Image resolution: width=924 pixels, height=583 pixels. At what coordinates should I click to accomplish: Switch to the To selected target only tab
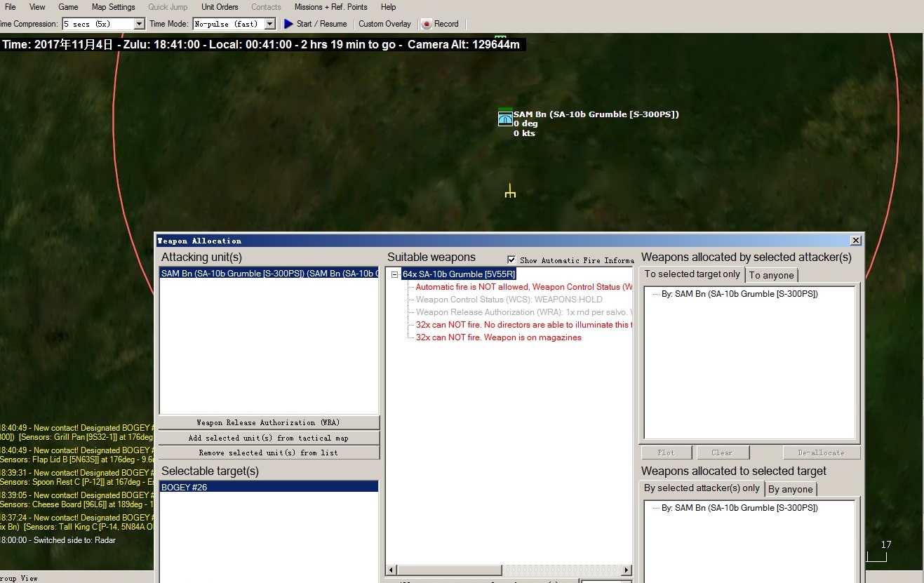692,274
